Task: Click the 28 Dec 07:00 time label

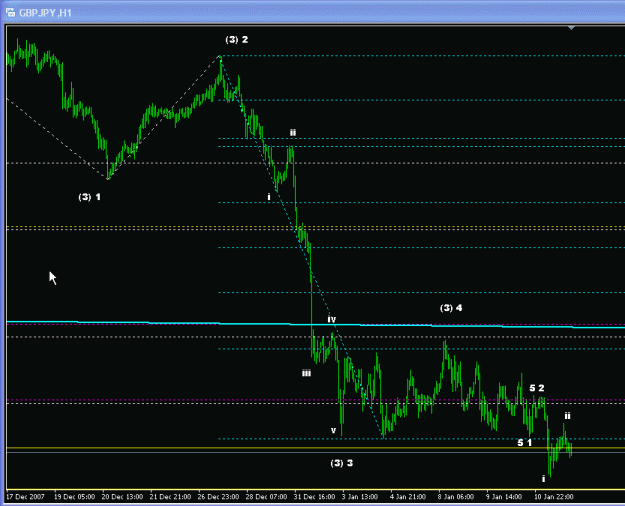Action: [266, 497]
